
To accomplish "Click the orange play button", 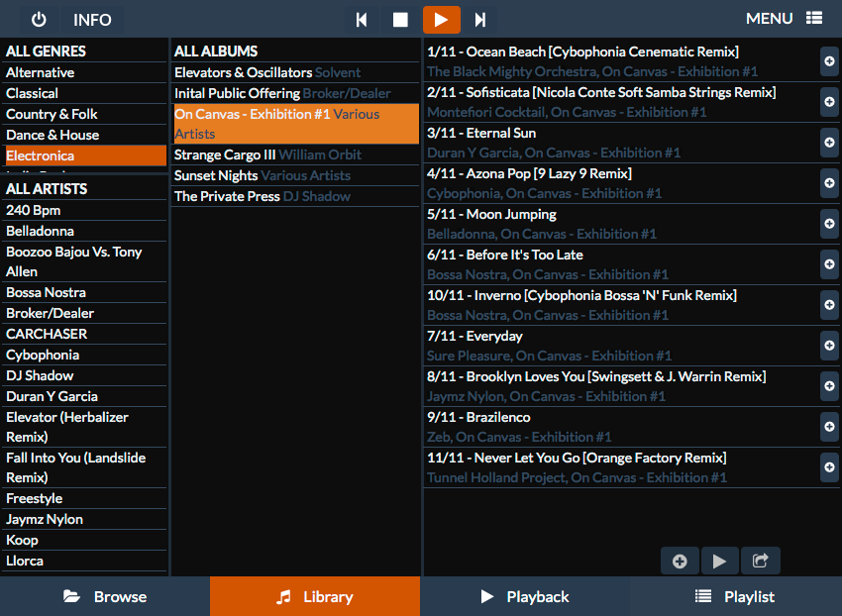I will coord(442,20).
